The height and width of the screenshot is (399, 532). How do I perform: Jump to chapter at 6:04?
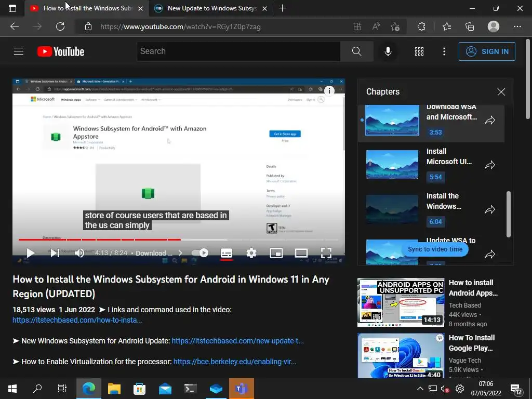coord(436,222)
